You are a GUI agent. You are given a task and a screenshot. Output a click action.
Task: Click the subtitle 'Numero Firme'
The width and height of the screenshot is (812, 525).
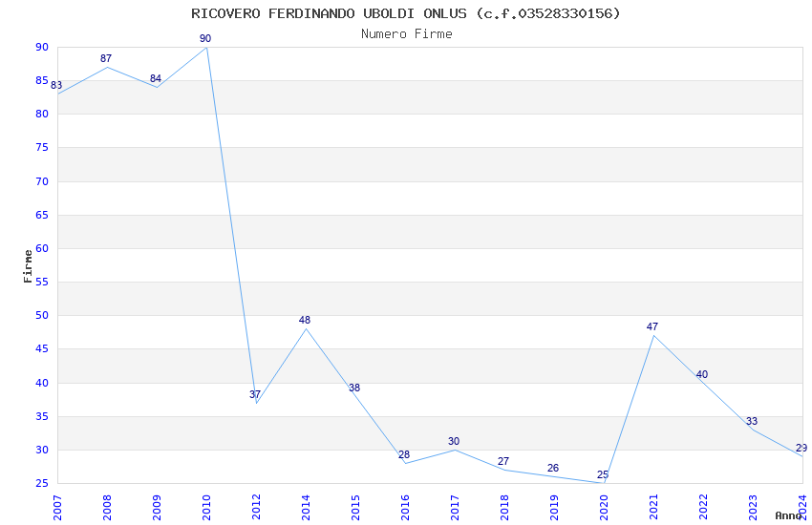(407, 34)
